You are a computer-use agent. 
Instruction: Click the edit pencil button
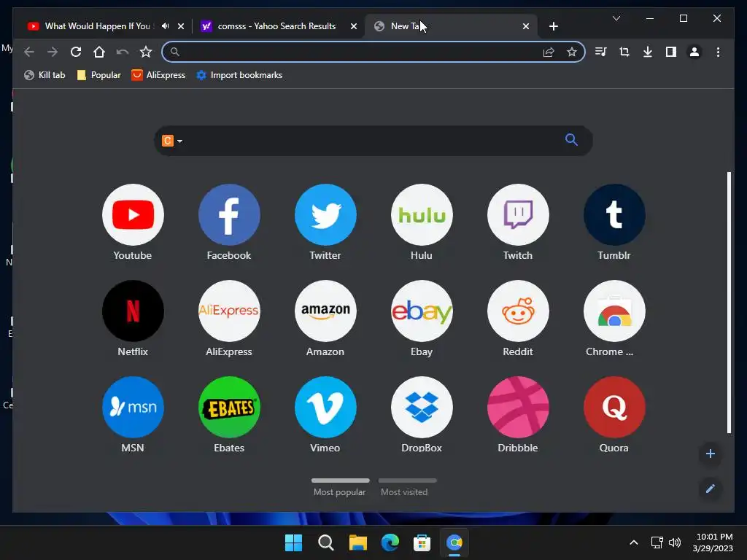click(x=710, y=489)
